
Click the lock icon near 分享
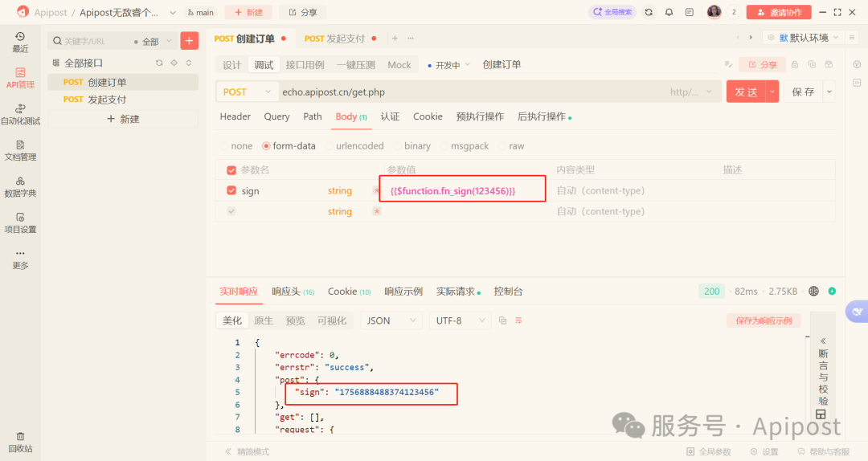[x=795, y=65]
